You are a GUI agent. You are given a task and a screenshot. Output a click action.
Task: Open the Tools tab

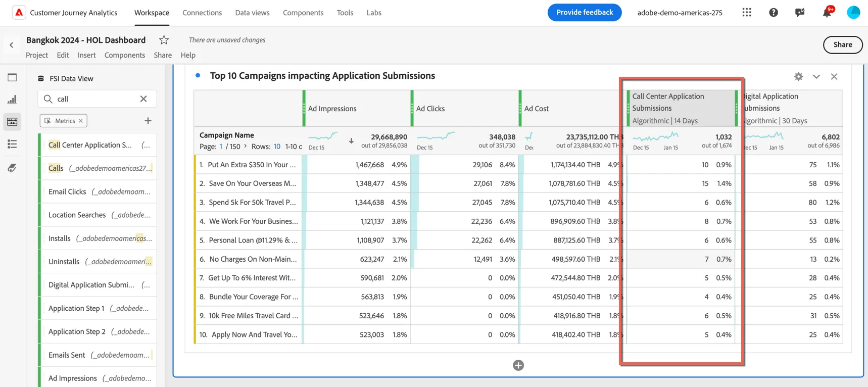[345, 13]
